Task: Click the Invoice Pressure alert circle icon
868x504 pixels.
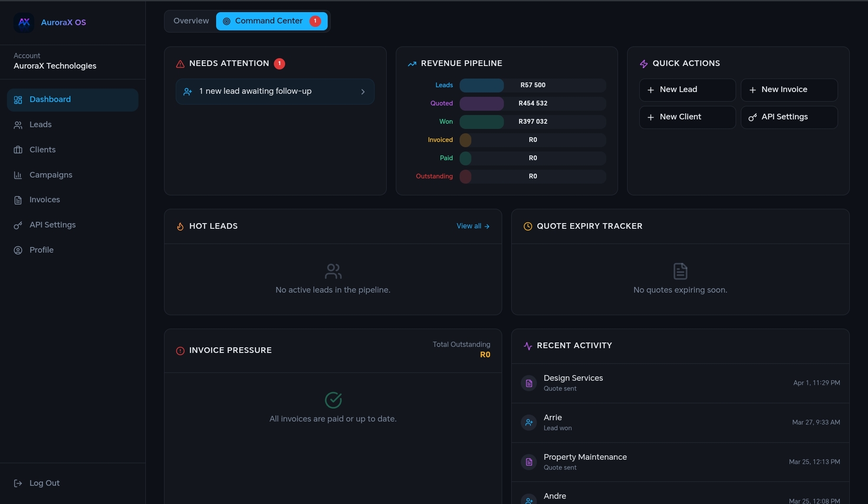Action: [x=180, y=351]
